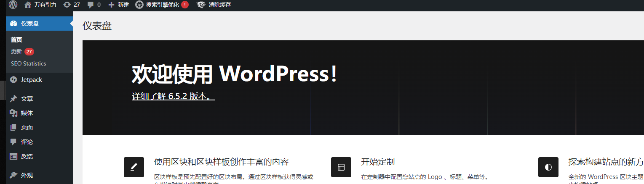Click the 开始定制 heading
Screen dimensions: 644x184
click(378, 162)
